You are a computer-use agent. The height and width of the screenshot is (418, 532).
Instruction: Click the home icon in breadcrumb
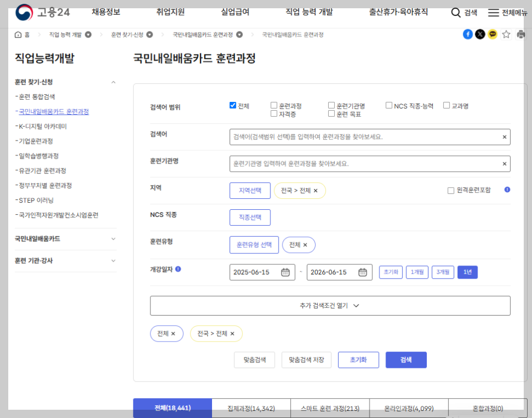click(18, 35)
